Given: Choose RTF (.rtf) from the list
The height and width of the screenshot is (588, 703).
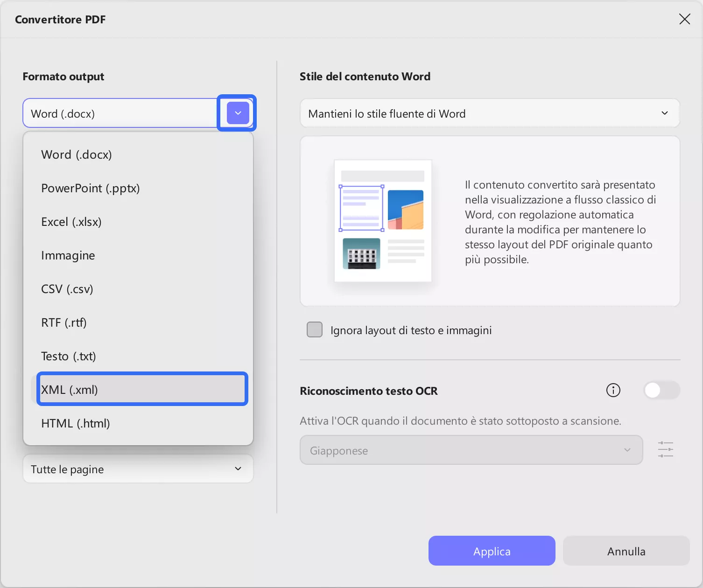Looking at the screenshot, I should pyautogui.click(x=63, y=322).
